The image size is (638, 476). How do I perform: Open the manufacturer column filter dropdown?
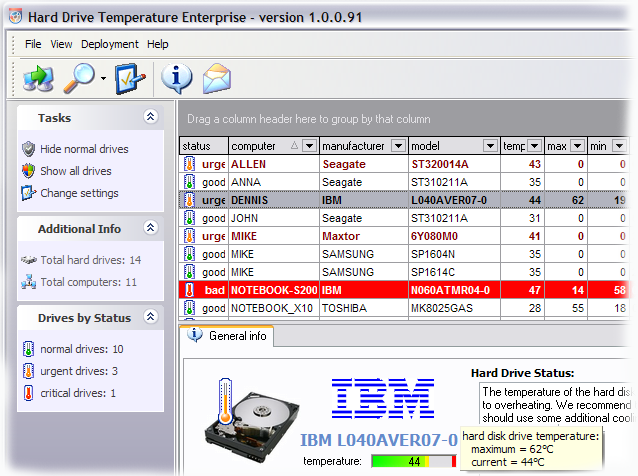(x=398, y=146)
